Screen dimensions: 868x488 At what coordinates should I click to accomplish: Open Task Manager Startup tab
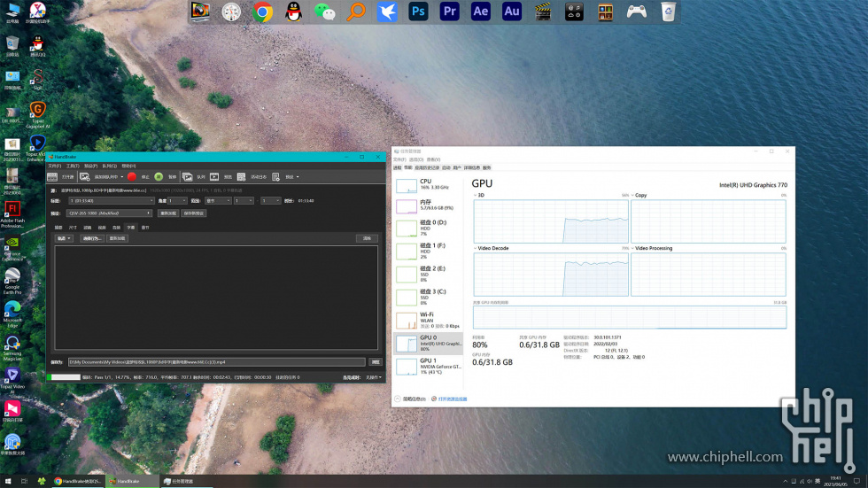pos(446,167)
